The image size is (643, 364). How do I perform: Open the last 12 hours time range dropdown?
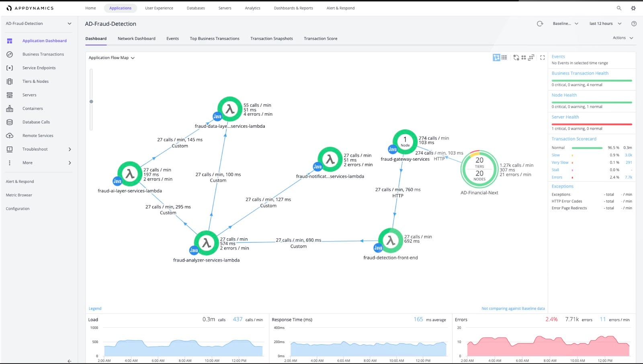(x=605, y=24)
